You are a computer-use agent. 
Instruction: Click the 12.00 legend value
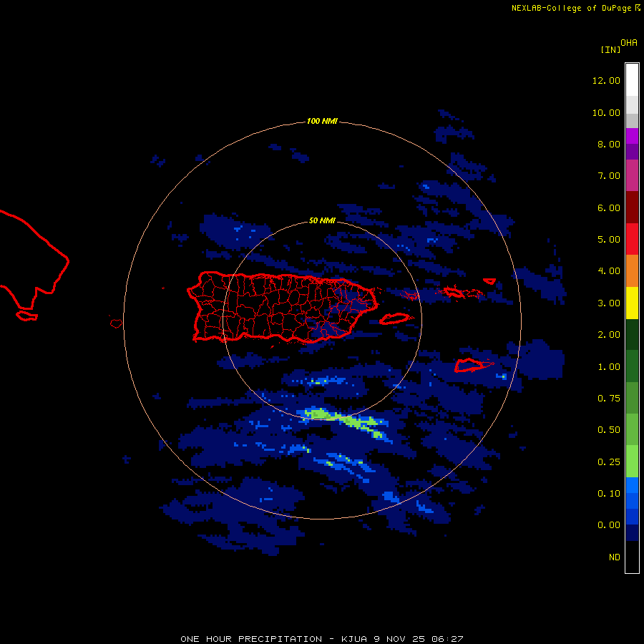(x=606, y=80)
